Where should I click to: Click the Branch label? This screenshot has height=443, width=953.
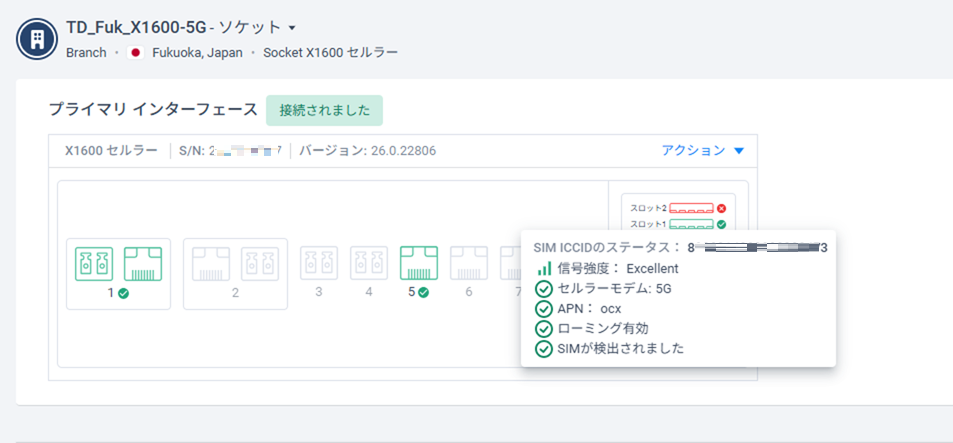pos(86,53)
